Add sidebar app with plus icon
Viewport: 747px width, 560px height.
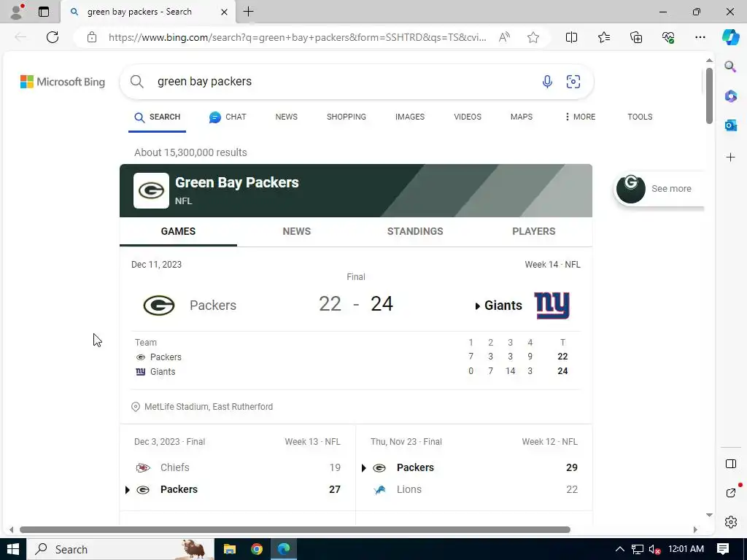(730, 157)
